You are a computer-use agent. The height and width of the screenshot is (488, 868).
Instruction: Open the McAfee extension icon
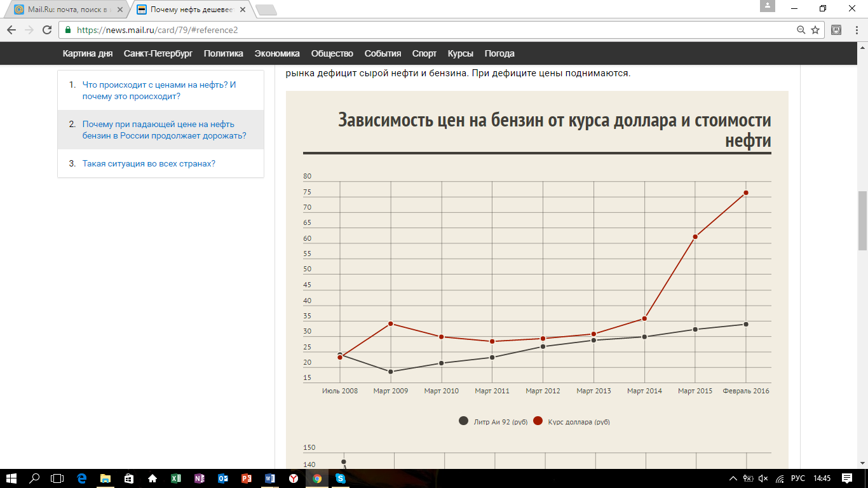tap(837, 30)
